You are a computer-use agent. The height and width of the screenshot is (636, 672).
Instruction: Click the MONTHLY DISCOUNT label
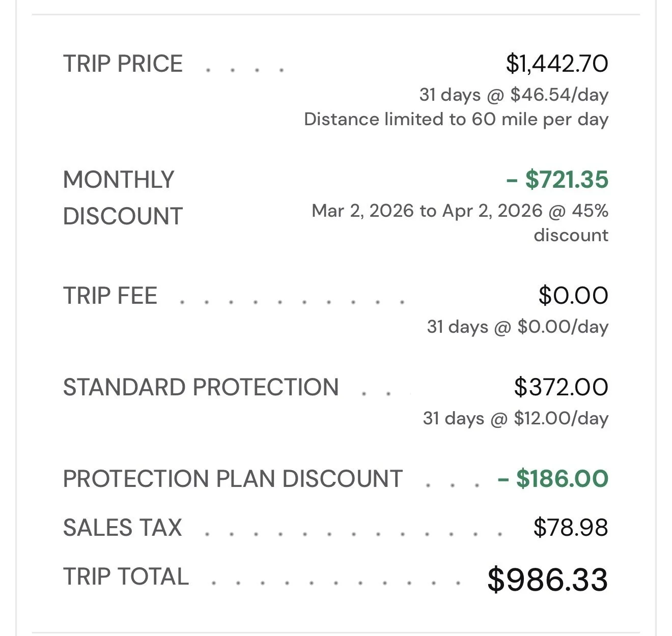pos(123,198)
